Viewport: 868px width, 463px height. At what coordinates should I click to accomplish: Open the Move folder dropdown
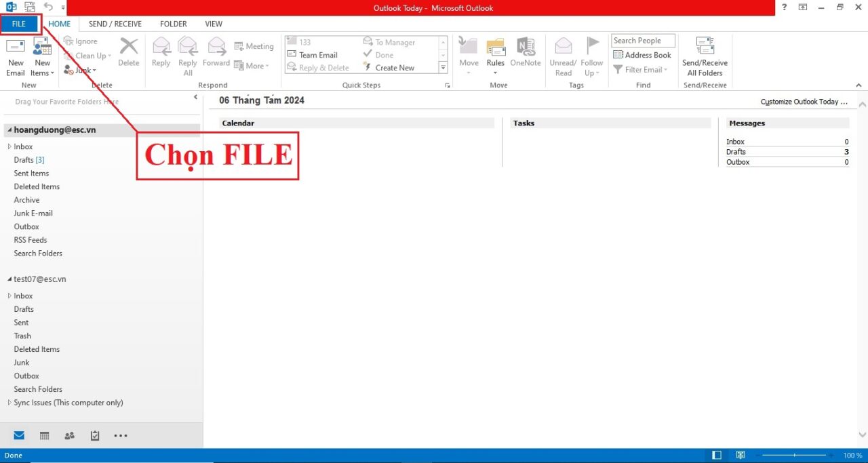(x=469, y=58)
